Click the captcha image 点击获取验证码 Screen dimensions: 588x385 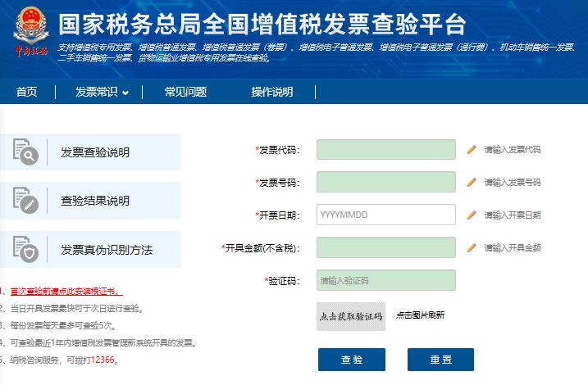click(351, 316)
